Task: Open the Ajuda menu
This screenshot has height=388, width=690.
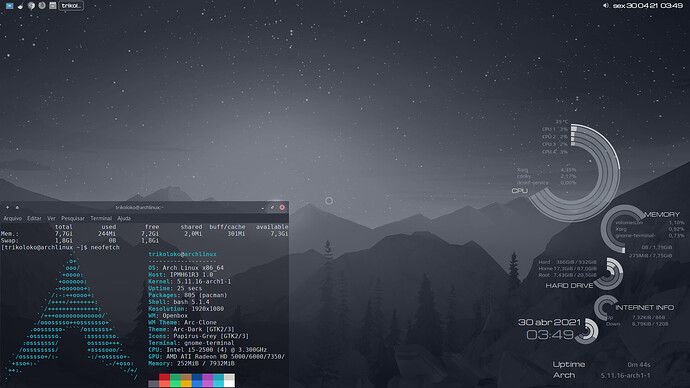Action: (x=124, y=218)
